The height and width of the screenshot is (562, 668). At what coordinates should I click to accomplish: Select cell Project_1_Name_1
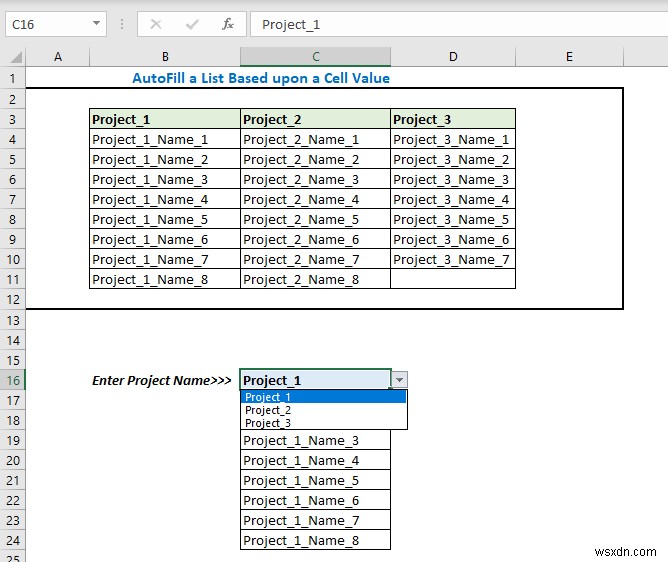pyautogui.click(x=165, y=139)
